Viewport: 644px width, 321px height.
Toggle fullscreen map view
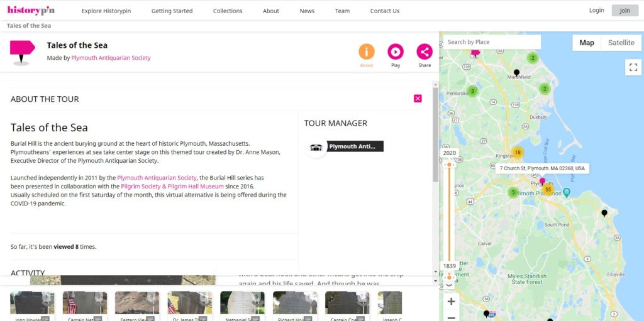click(x=633, y=67)
